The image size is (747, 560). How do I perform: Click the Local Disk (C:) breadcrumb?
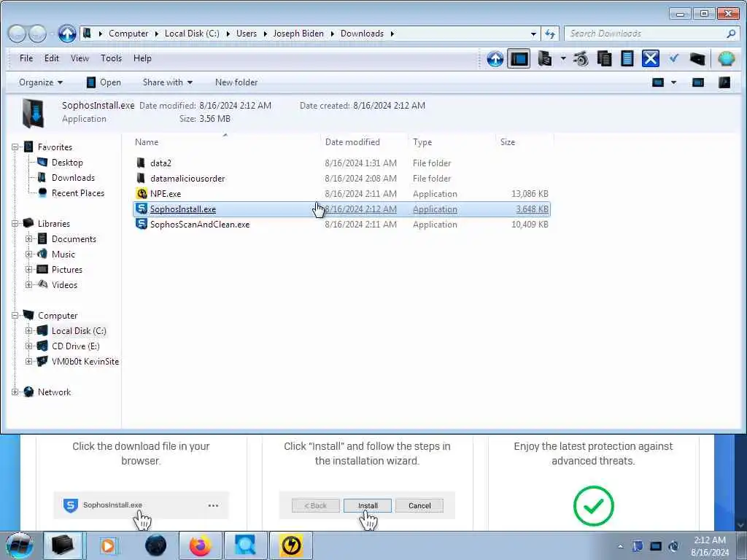[x=192, y=34]
